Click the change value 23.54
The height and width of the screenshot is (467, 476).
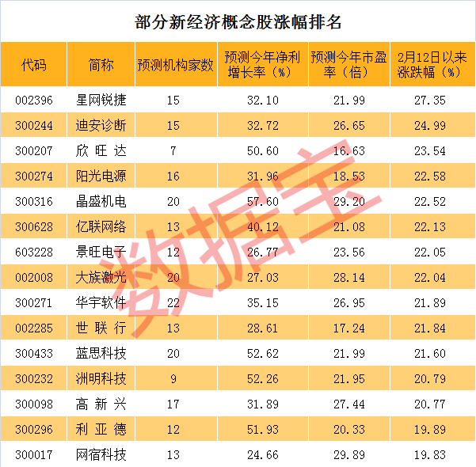[430, 151]
